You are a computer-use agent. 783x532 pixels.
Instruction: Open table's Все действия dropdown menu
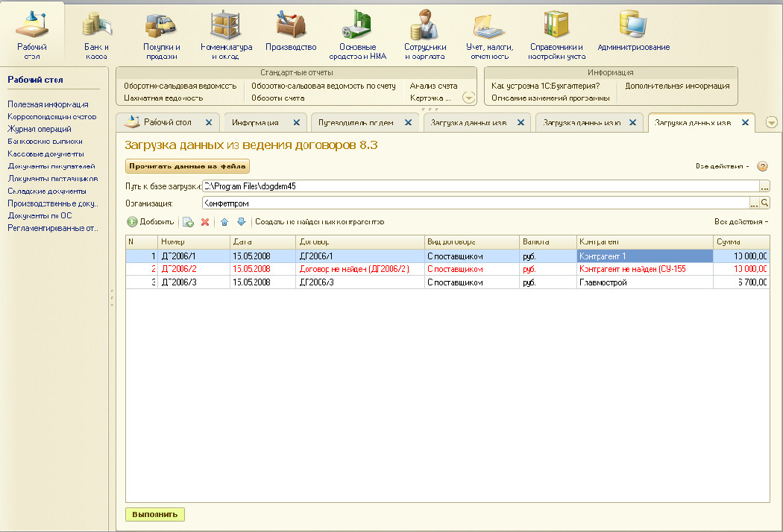click(x=740, y=222)
